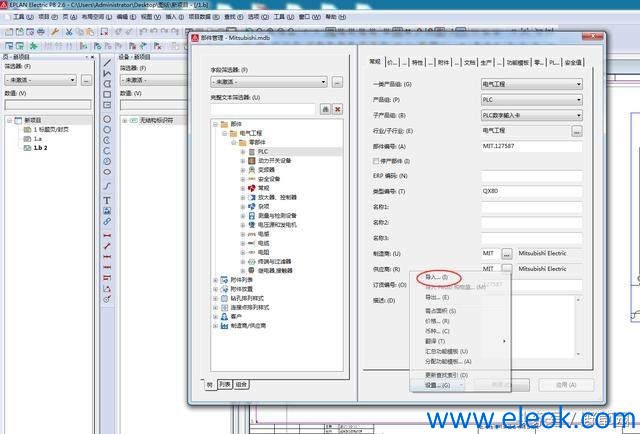Click the ... button beside 字段筛选器
This screenshot has height=434, width=640.
pos(337,82)
